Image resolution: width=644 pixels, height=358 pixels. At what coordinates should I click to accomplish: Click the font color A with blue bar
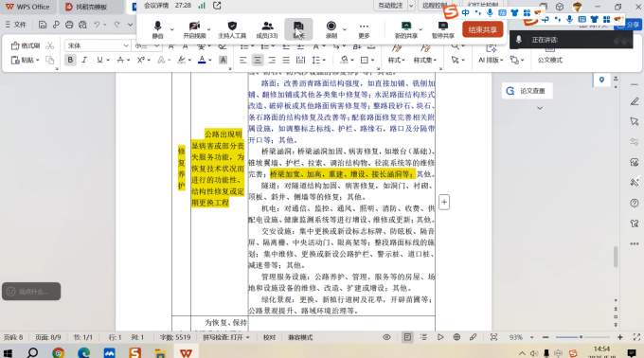pos(202,60)
